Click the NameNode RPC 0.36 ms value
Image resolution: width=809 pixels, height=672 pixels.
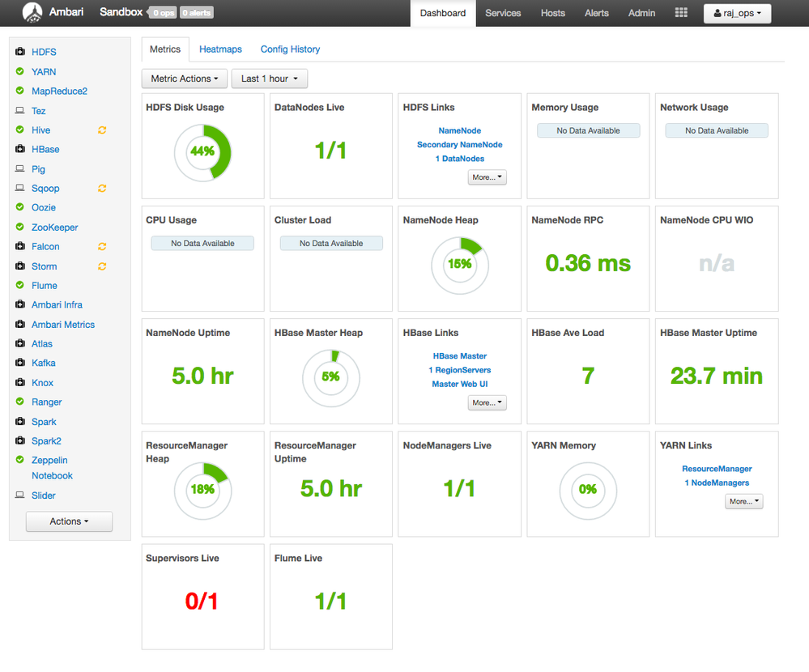(x=588, y=264)
